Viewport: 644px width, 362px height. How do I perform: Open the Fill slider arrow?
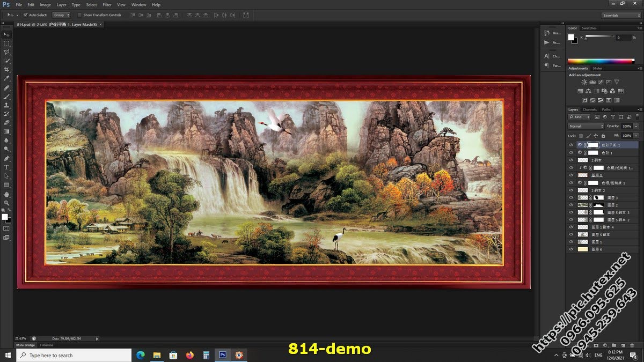point(636,136)
